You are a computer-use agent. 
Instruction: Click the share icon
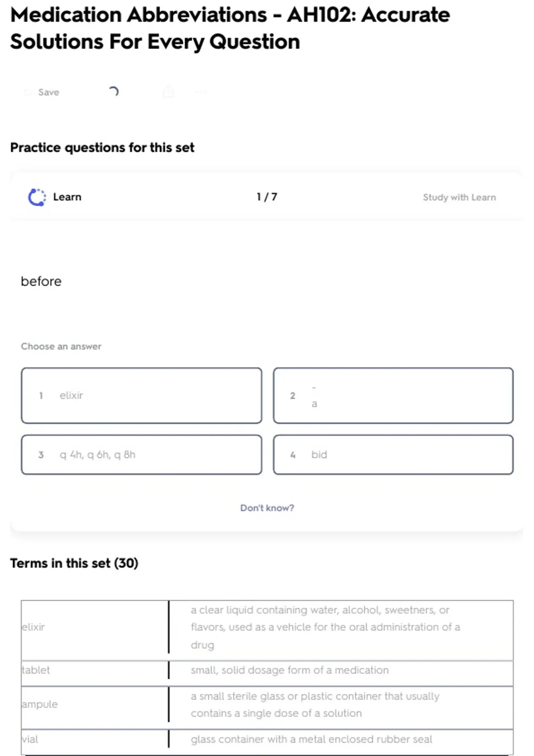(x=168, y=92)
